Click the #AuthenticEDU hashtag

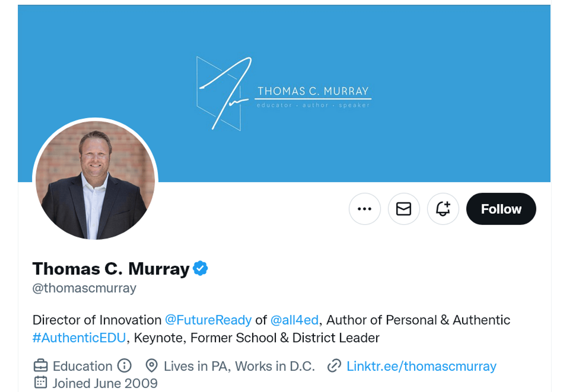pyautogui.click(x=79, y=338)
